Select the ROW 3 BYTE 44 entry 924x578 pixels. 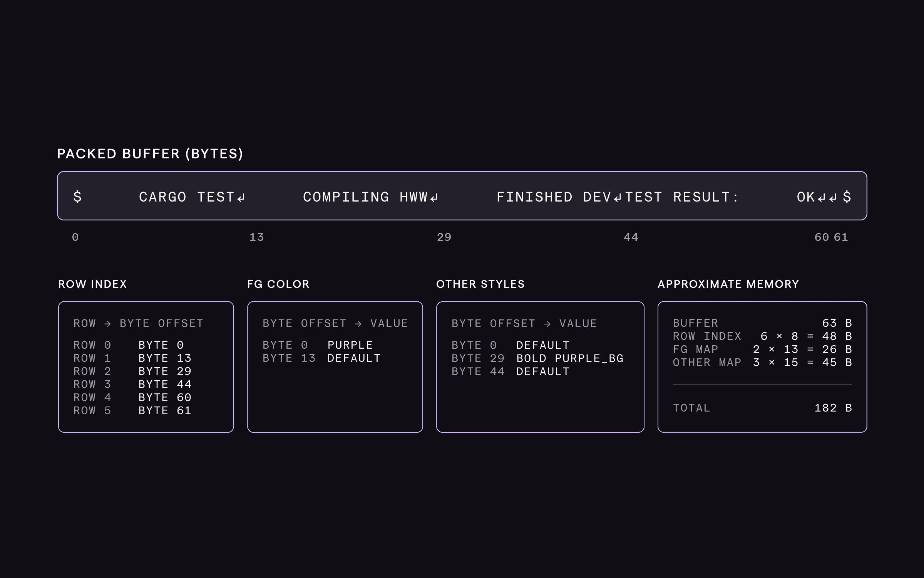pos(132,384)
